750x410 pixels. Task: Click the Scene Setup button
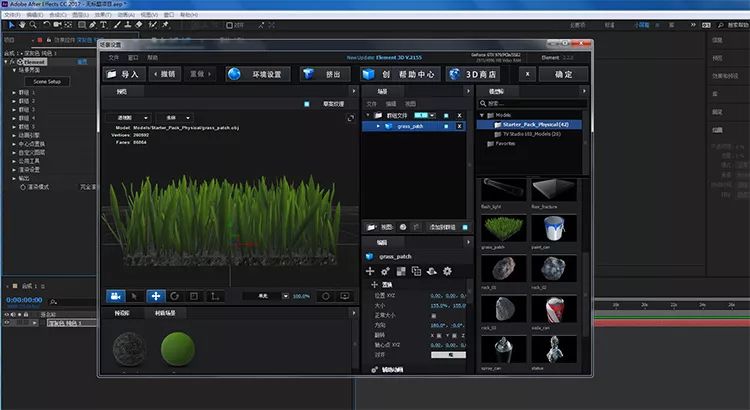(48, 81)
